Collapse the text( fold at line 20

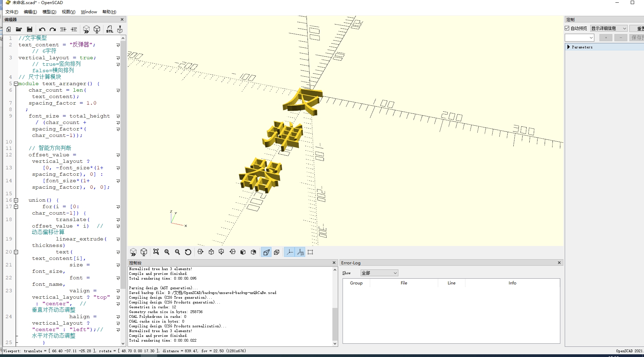tap(16, 252)
